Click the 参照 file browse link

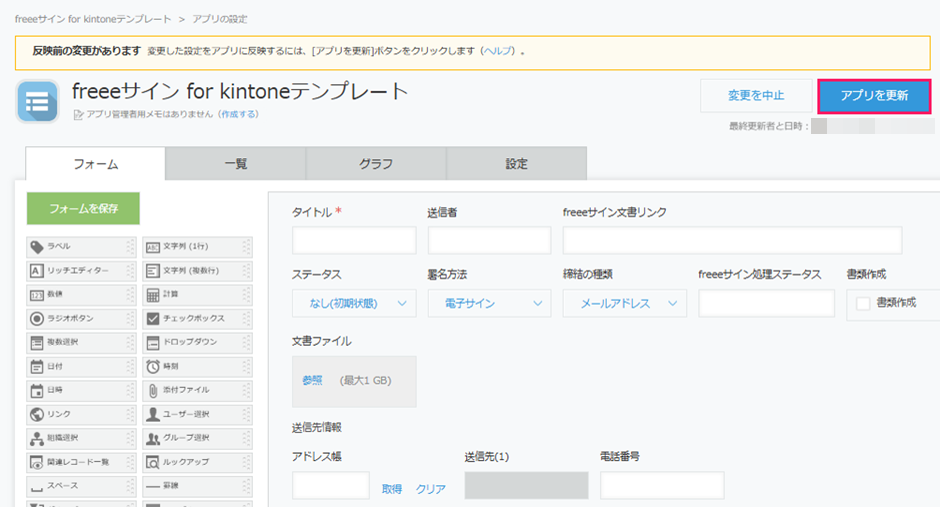[x=312, y=381]
